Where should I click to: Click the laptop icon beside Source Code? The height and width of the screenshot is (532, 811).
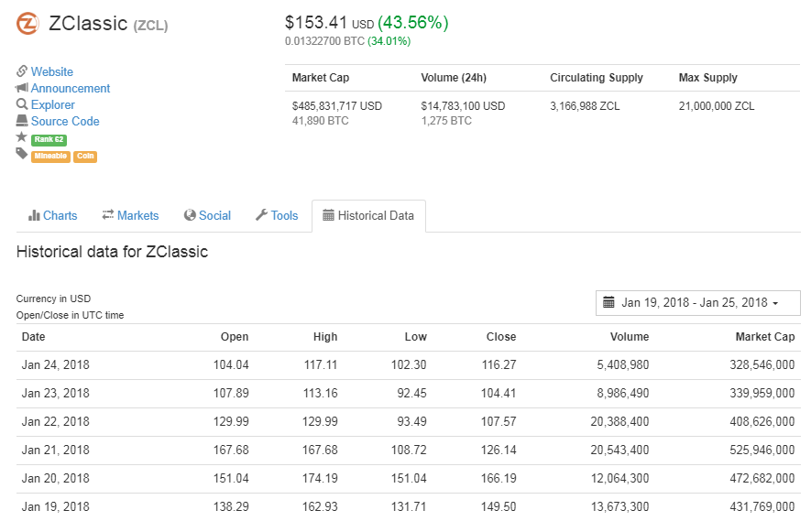pyautogui.click(x=22, y=121)
